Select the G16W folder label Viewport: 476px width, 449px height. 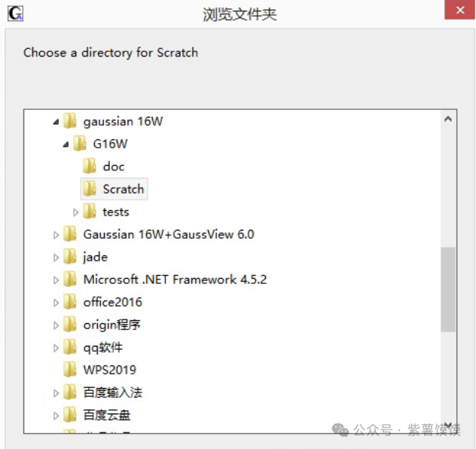tap(110, 144)
